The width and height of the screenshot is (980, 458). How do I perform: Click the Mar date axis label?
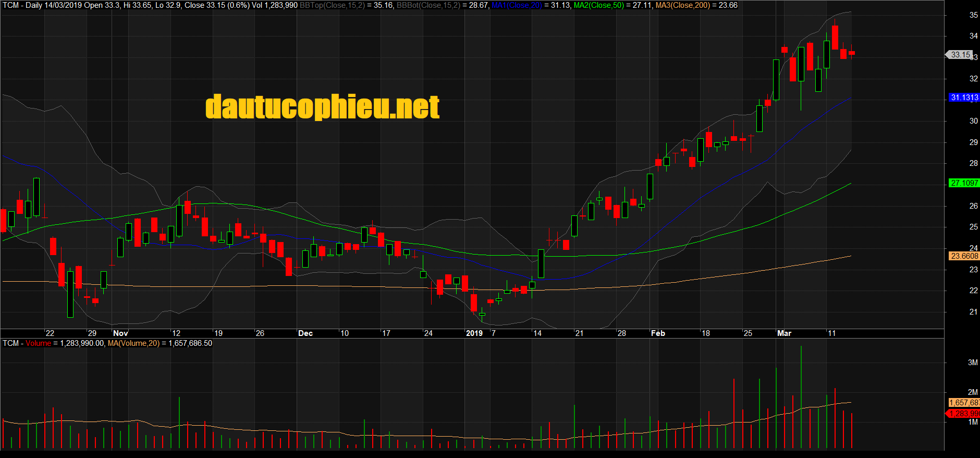pyautogui.click(x=784, y=333)
